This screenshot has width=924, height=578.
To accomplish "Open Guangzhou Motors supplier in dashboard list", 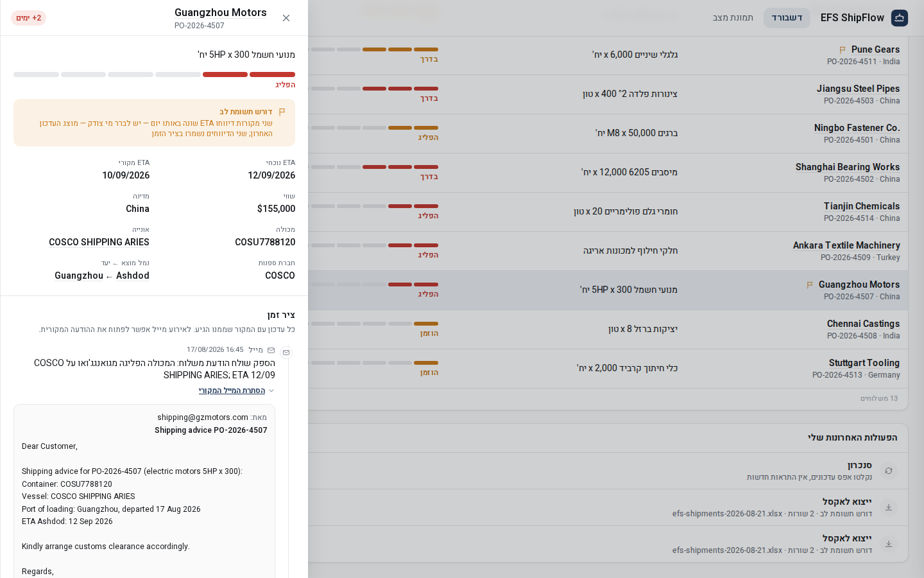I will [859, 285].
